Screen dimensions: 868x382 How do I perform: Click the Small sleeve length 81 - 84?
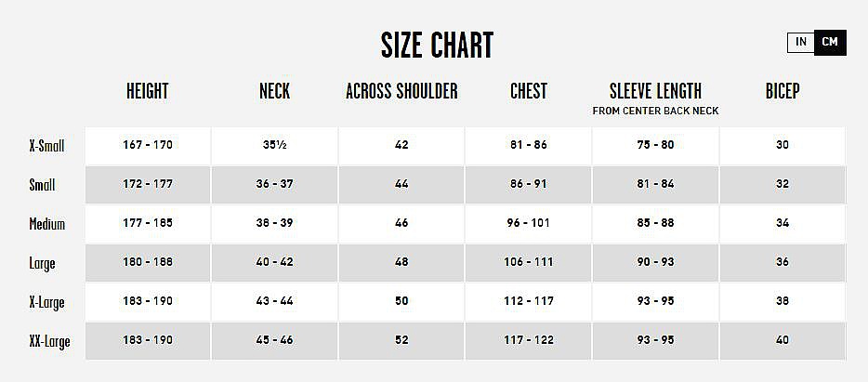point(655,184)
